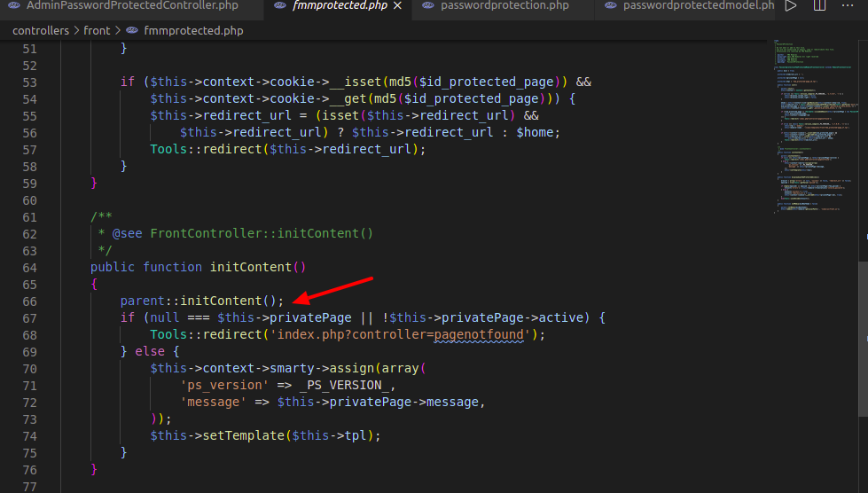Viewport: 868px width, 493px height.
Task: Click setTemplate method call on line 74
Action: (x=244, y=436)
